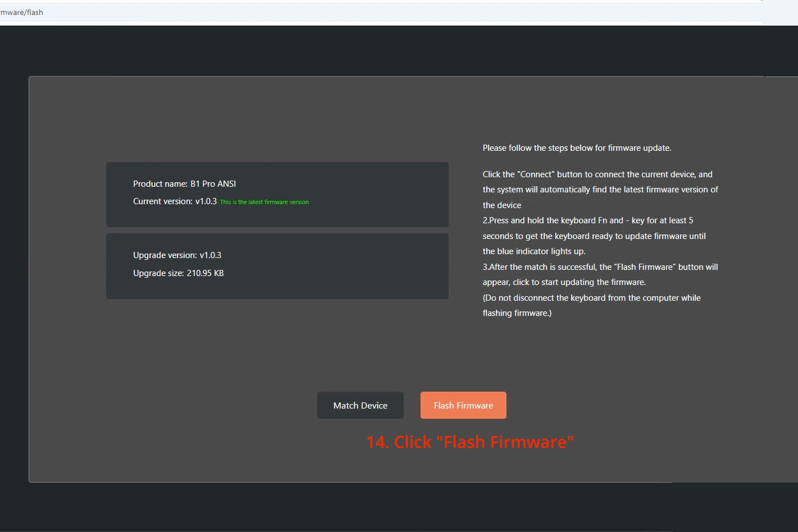Click the address bar URL ending in firmware/flash
The height and width of the screenshot is (532, 798).
point(21,12)
